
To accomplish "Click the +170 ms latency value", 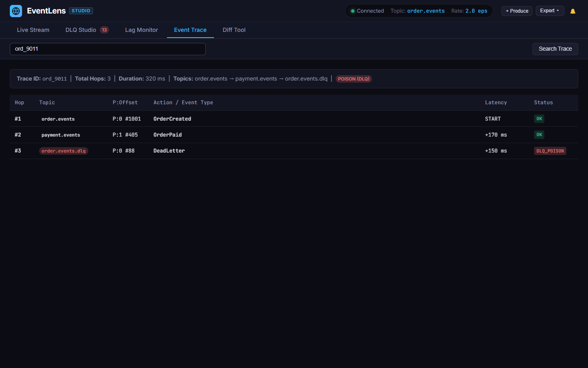I will pos(496,135).
